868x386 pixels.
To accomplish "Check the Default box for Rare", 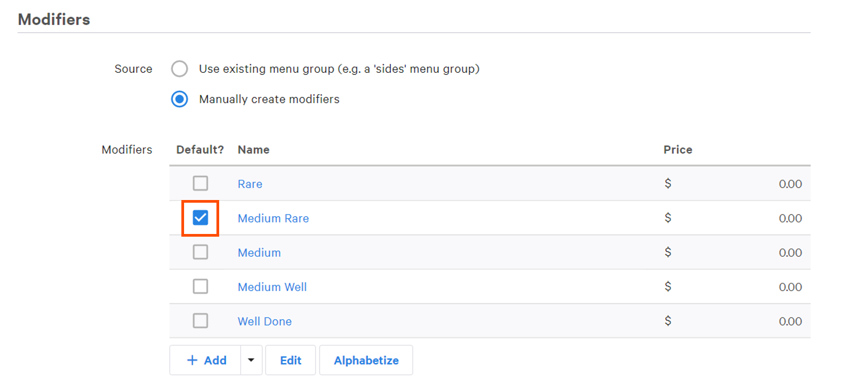I will tap(200, 183).
